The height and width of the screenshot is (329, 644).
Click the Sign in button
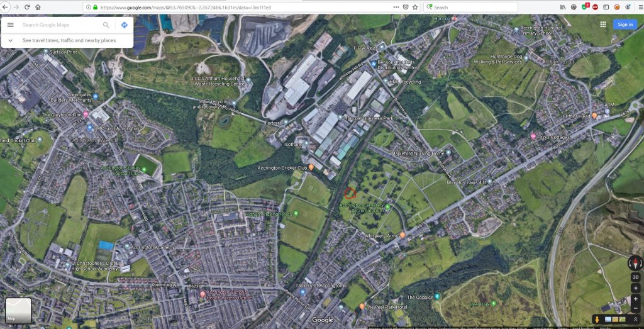pyautogui.click(x=625, y=25)
